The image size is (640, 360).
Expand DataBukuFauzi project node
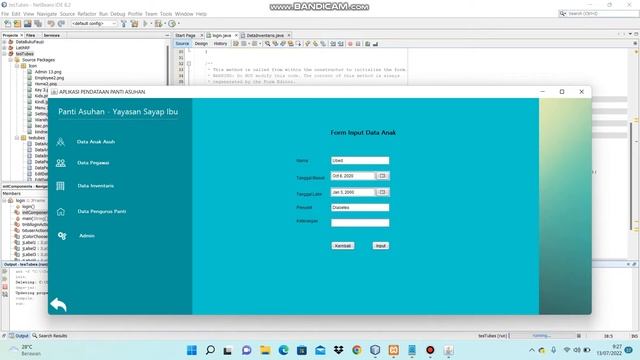(x=4, y=42)
